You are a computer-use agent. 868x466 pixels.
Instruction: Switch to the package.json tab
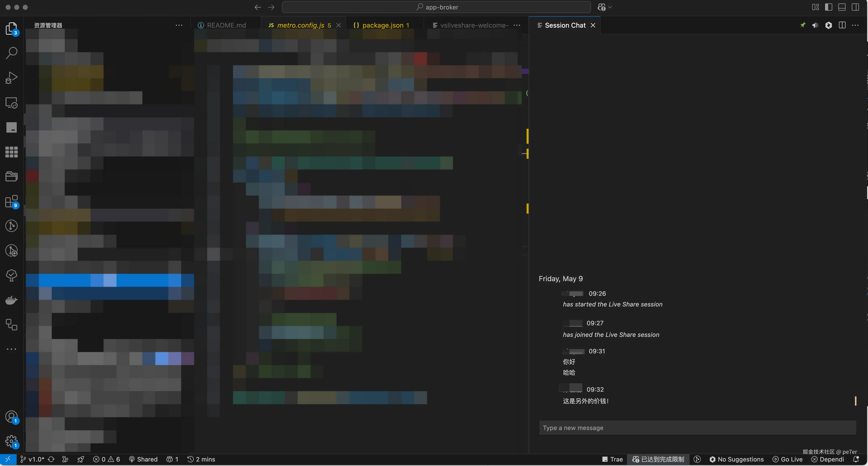(x=382, y=25)
